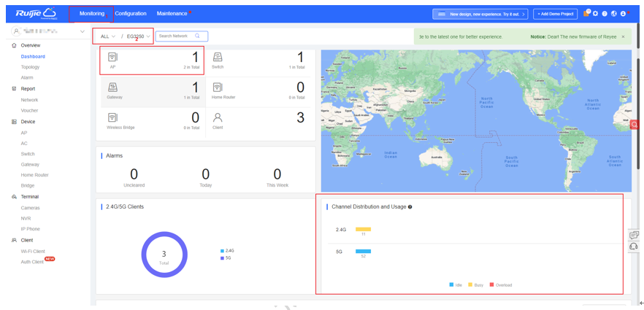The width and height of the screenshot is (644, 310).
Task: Click the 5G channel 52 usage bar
Action: 363,252
